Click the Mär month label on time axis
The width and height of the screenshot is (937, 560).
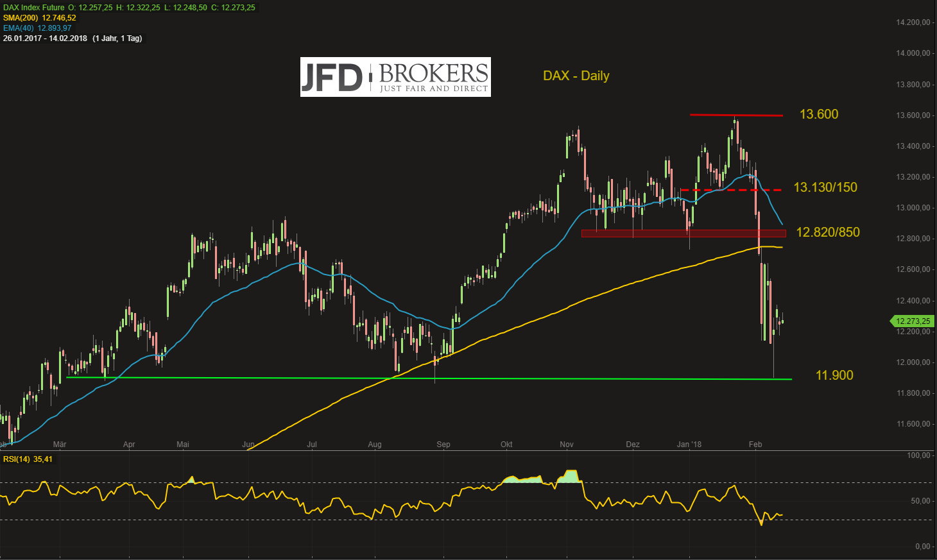pos(60,445)
